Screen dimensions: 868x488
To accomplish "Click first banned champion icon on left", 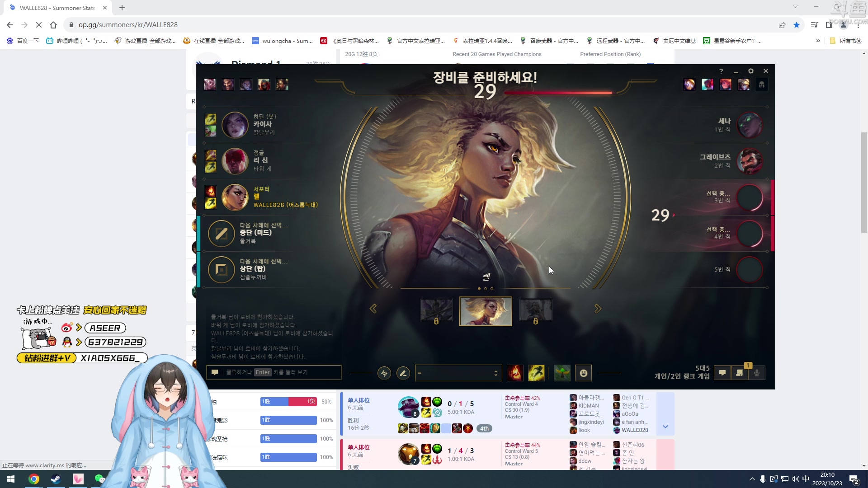I will pos(210,84).
